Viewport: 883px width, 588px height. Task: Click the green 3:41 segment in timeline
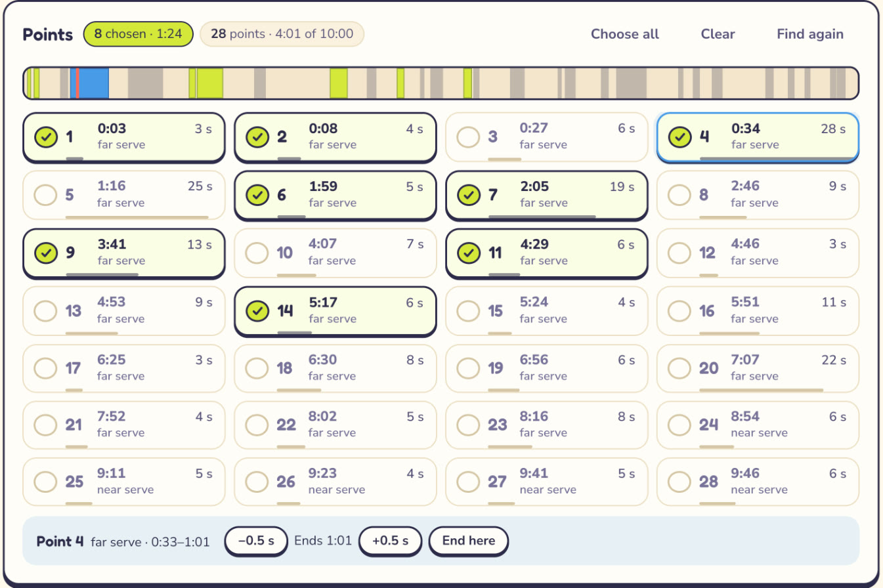[x=339, y=83]
